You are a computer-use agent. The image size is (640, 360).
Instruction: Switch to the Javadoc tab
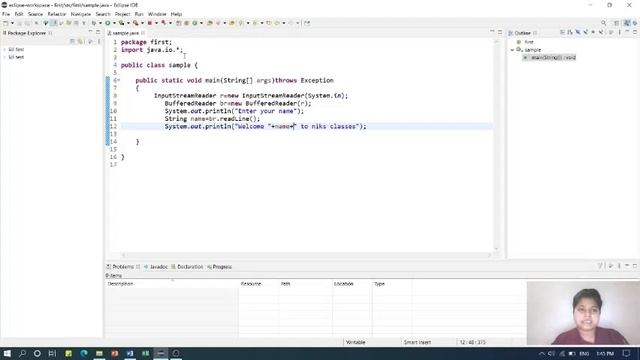coord(156,267)
